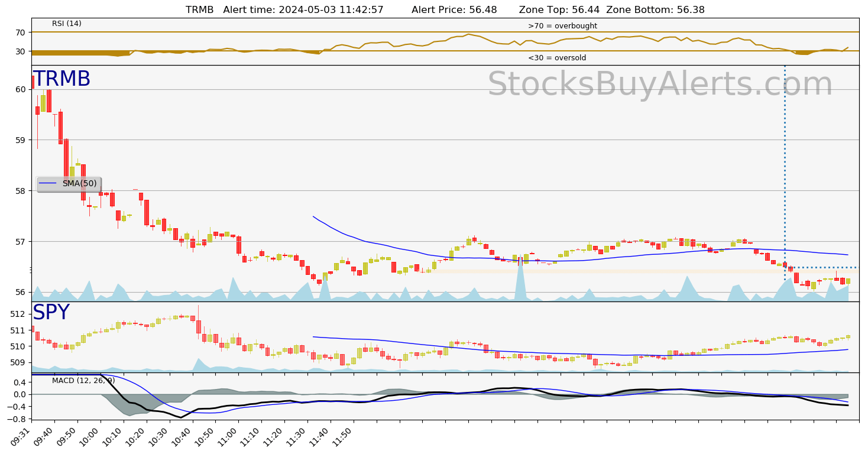This screenshot has width=868, height=454.
Task: Click the 09:50 time axis label
Action: click(66, 436)
